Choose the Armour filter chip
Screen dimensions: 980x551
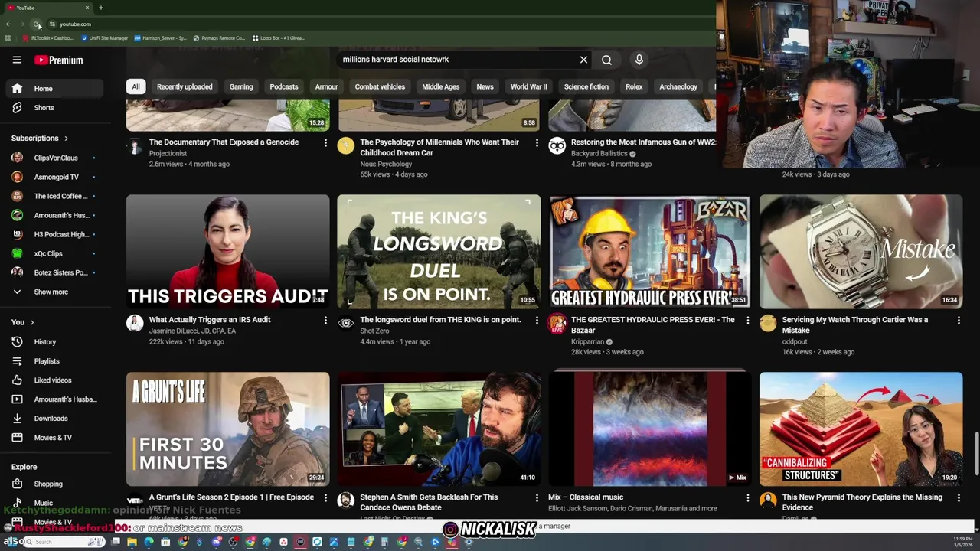326,86
